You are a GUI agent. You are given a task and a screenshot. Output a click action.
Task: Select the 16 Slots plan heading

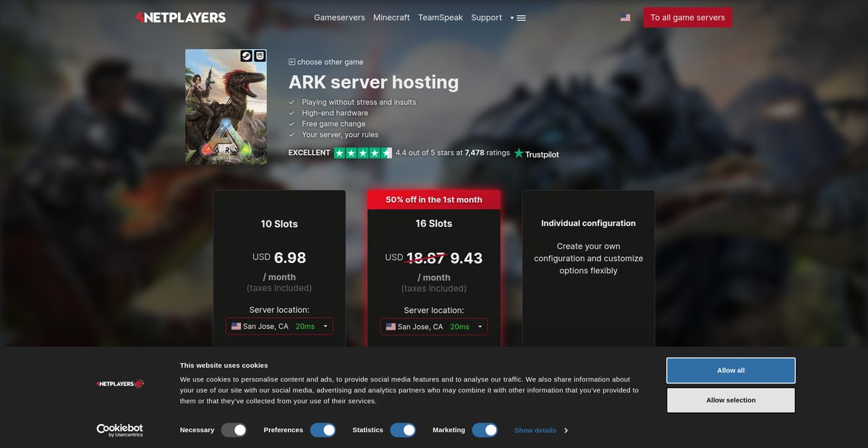(x=434, y=224)
